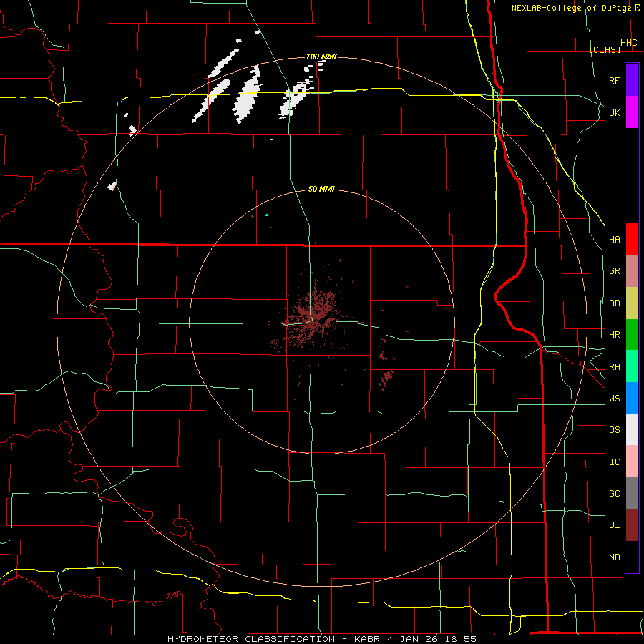Click the "BI" legend label
Screen dimensions: 644x644
(614, 525)
